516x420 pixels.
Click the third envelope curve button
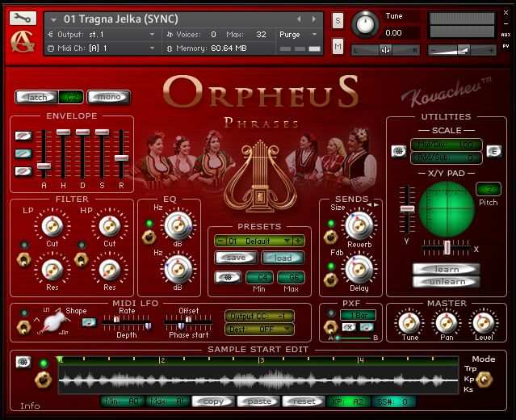(23, 171)
